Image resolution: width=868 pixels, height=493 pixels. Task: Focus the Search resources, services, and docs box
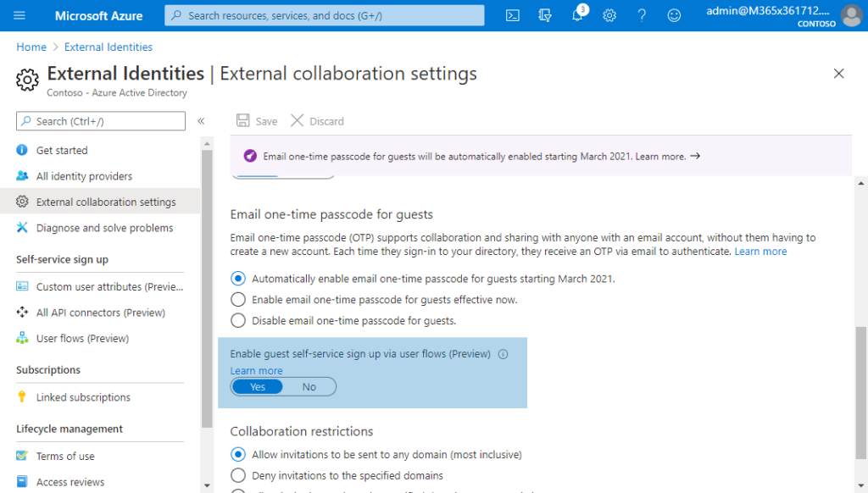tap(325, 15)
